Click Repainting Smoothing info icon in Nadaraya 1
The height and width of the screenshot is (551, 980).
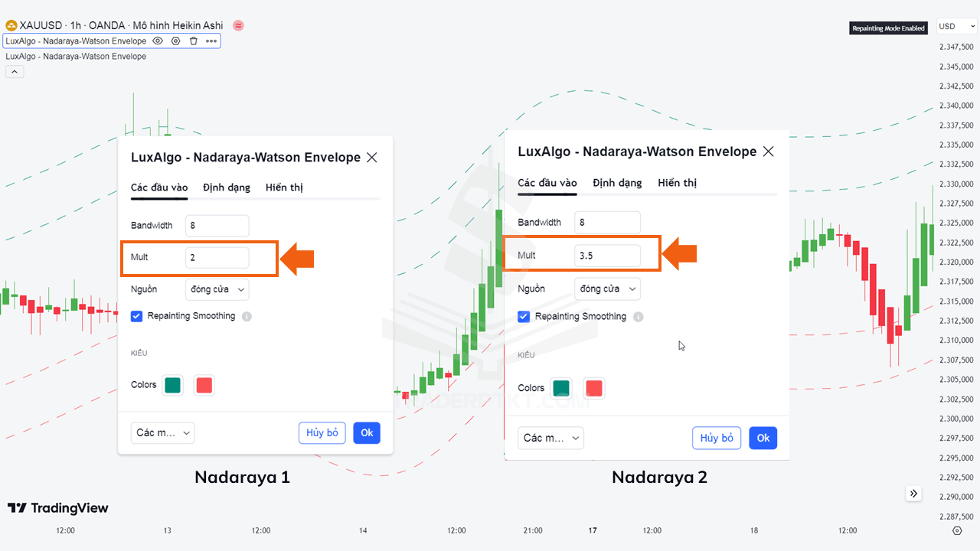pyautogui.click(x=247, y=316)
